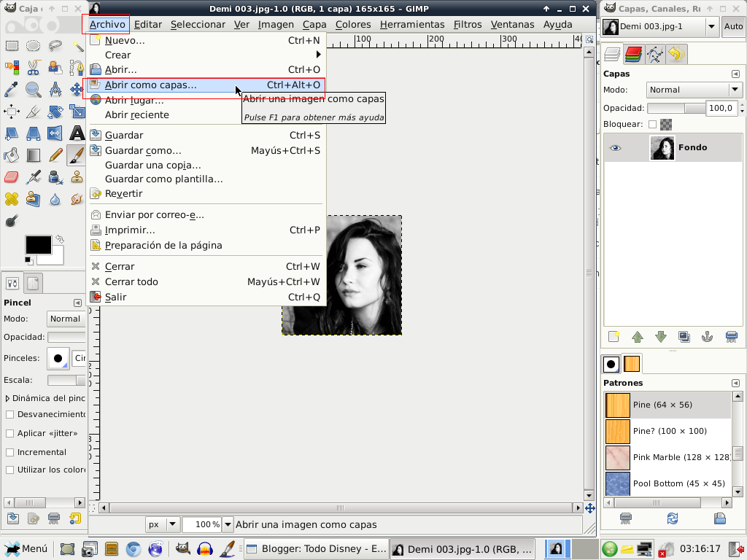
Task: Select the Color Picker eyedropper tool
Action: point(12,90)
